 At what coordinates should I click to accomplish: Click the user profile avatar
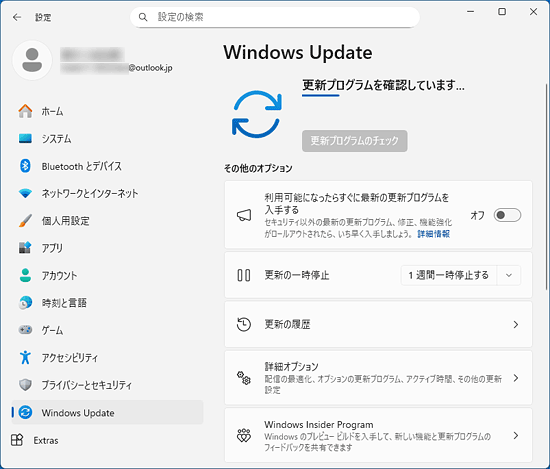tap(32, 60)
